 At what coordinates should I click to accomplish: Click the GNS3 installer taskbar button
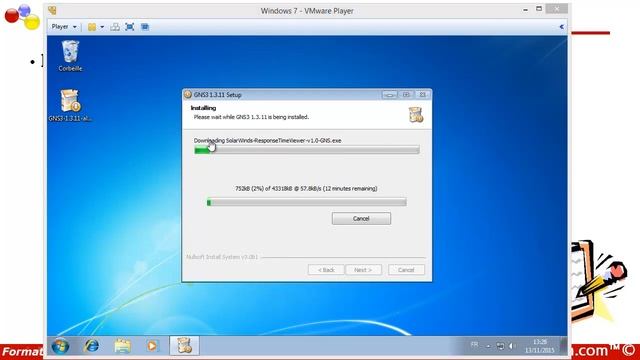pos(184,346)
